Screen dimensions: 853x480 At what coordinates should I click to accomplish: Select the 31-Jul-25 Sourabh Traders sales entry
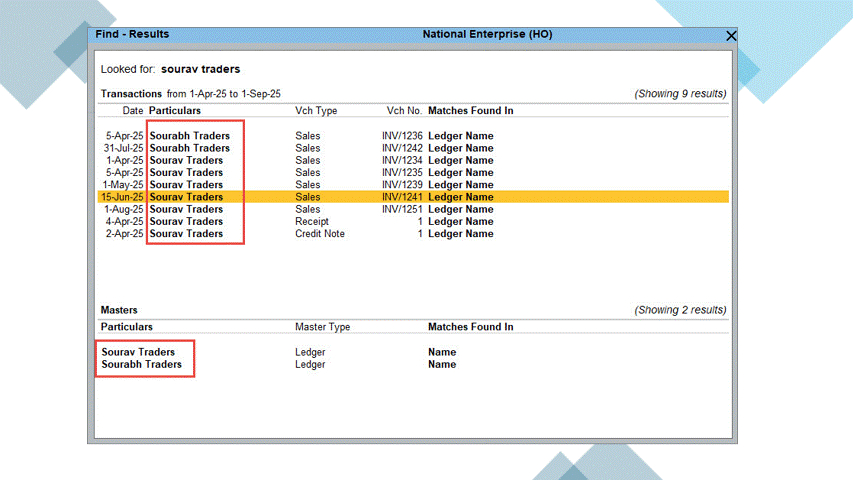(x=190, y=148)
